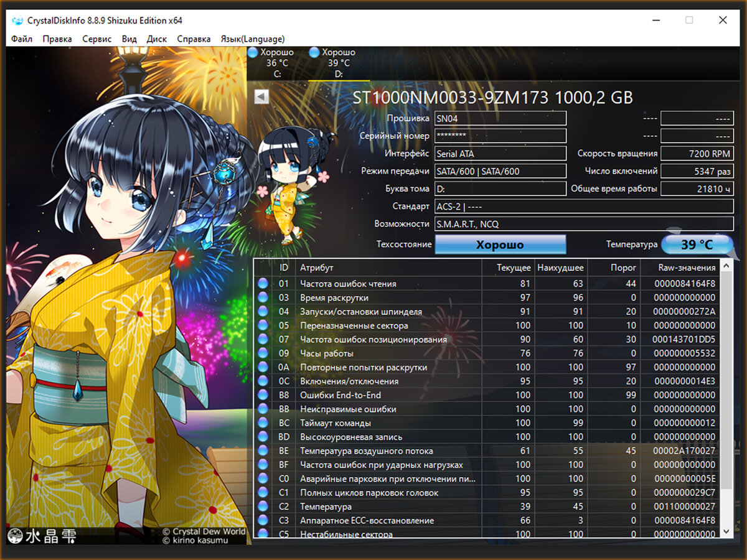Click the Буква тома field
Image resolution: width=747 pixels, height=560 pixels.
tap(500, 188)
